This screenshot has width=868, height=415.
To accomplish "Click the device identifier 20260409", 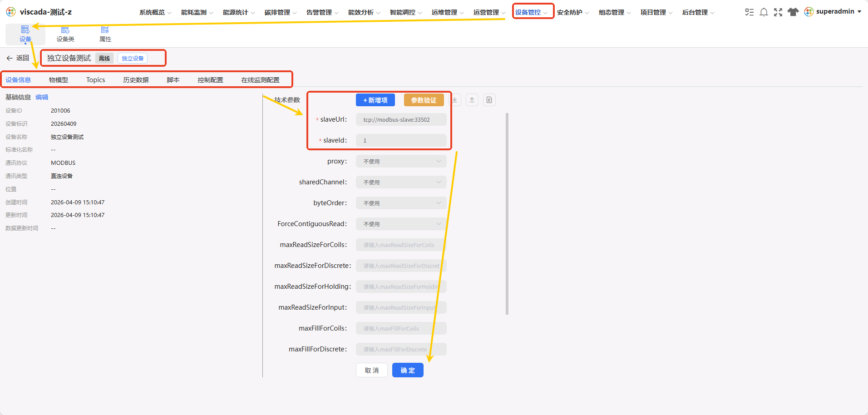I will point(64,124).
